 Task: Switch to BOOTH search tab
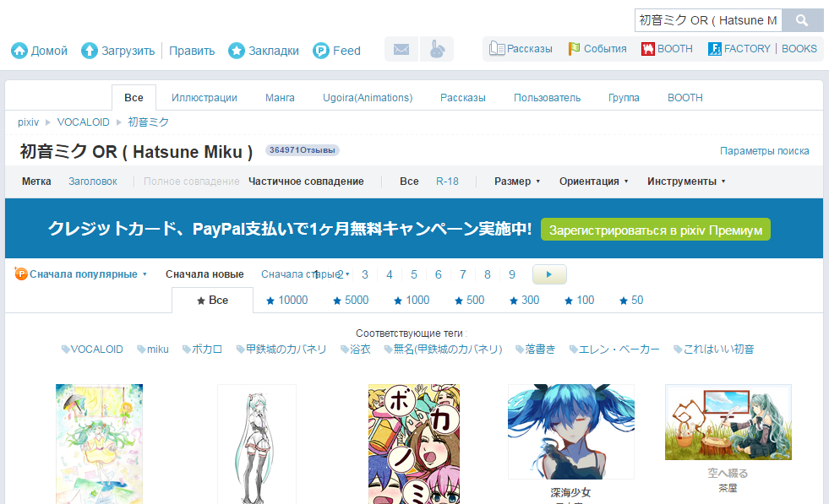(685, 98)
